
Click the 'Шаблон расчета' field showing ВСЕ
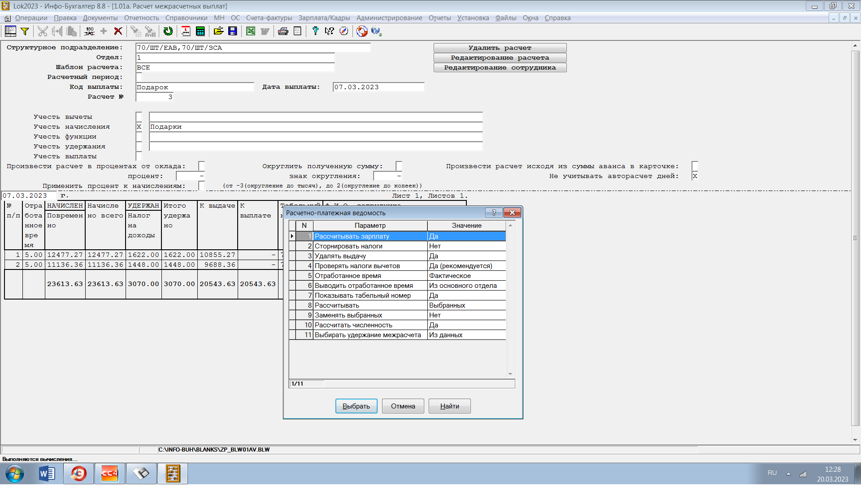[235, 68]
